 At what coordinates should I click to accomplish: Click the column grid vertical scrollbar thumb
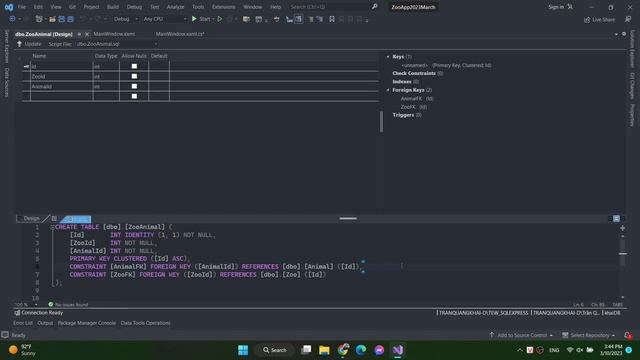tap(381, 122)
